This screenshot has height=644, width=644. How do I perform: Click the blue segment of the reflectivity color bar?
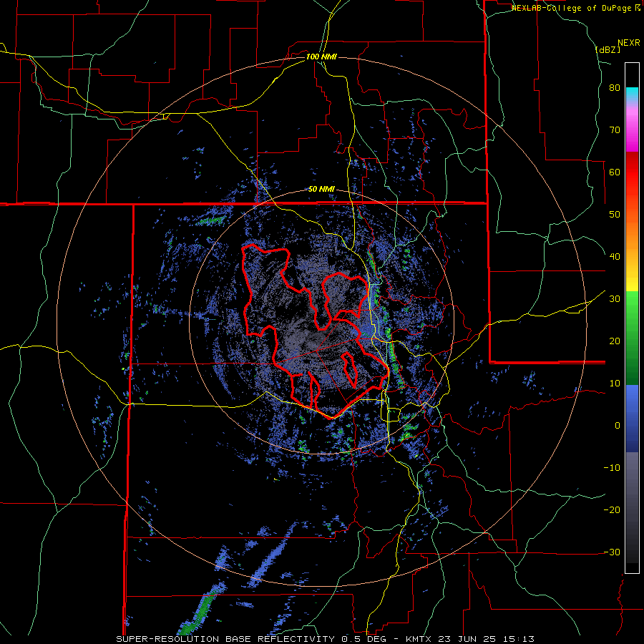pos(632,418)
